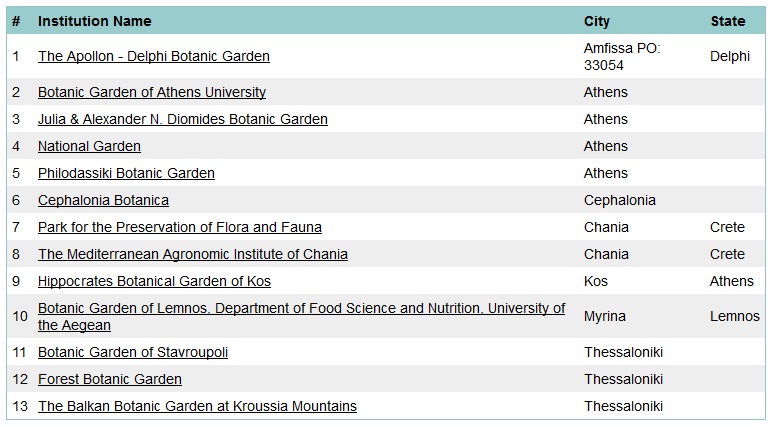This screenshot has width=772, height=427.
Task: Open Philodassiki Botanic Garden entry
Action: (x=126, y=173)
